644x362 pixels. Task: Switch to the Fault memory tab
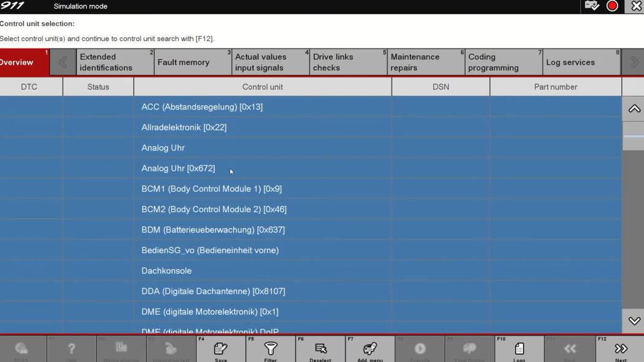[x=192, y=63]
